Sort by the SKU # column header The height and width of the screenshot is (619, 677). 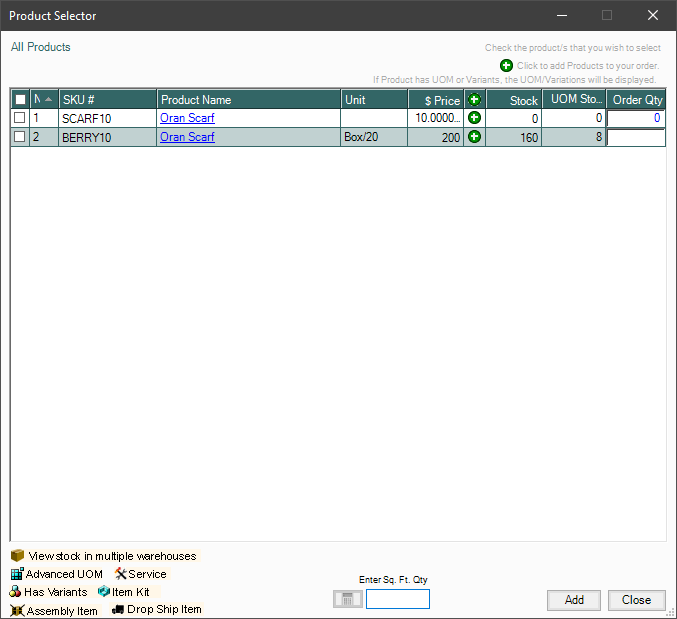[x=107, y=100]
